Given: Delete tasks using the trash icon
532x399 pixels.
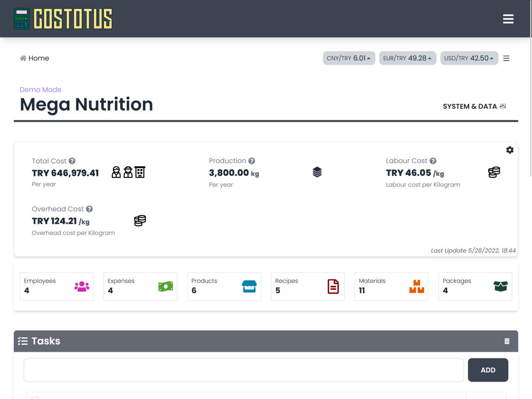Looking at the screenshot, I should click(x=507, y=341).
